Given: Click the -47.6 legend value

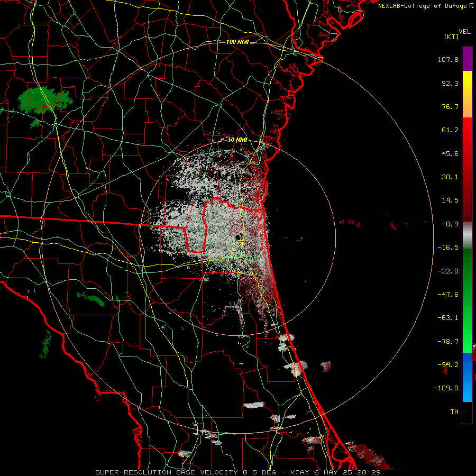Looking at the screenshot, I should 448,295.
